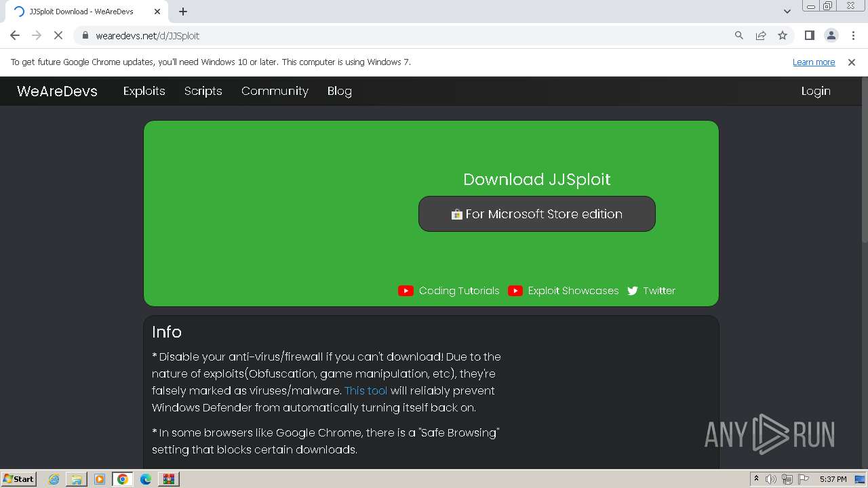Show hidden system tray icons

coord(756,479)
